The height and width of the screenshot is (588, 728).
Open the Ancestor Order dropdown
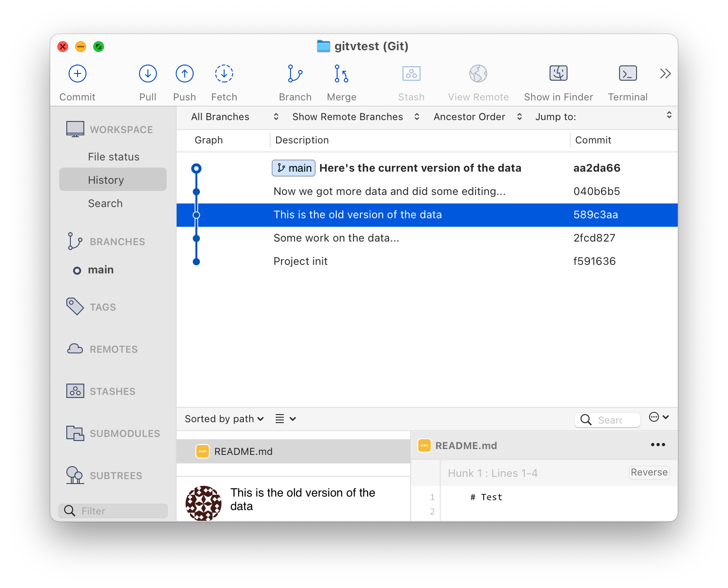click(477, 117)
